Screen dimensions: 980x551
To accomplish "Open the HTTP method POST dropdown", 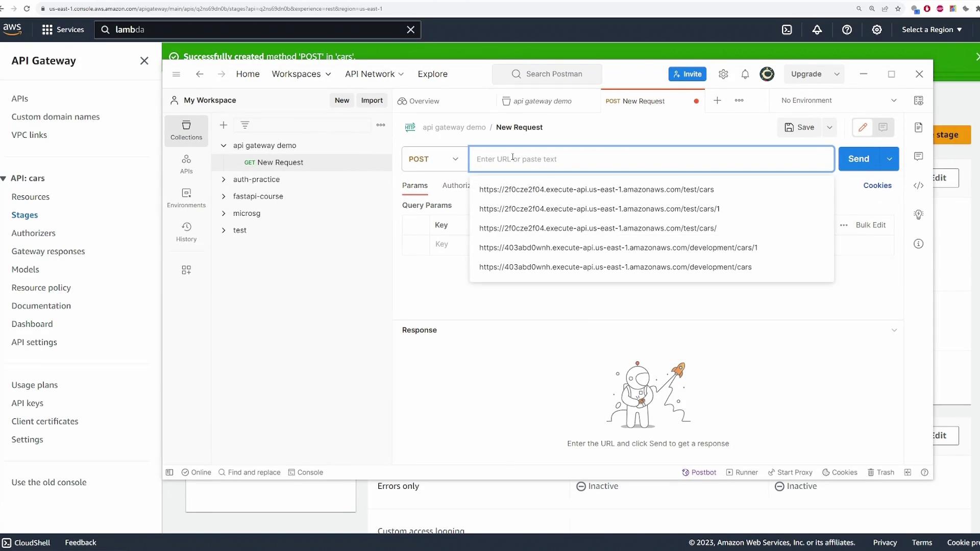I will (x=434, y=159).
